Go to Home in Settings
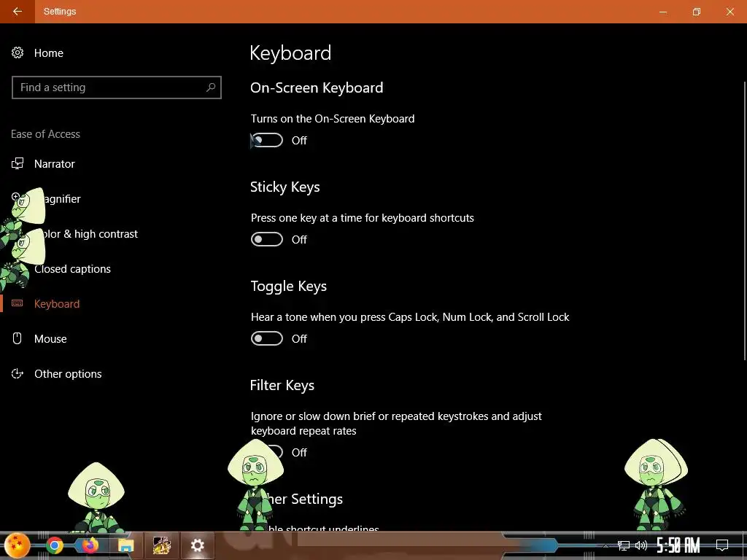This screenshot has height=560, width=747. point(49,52)
